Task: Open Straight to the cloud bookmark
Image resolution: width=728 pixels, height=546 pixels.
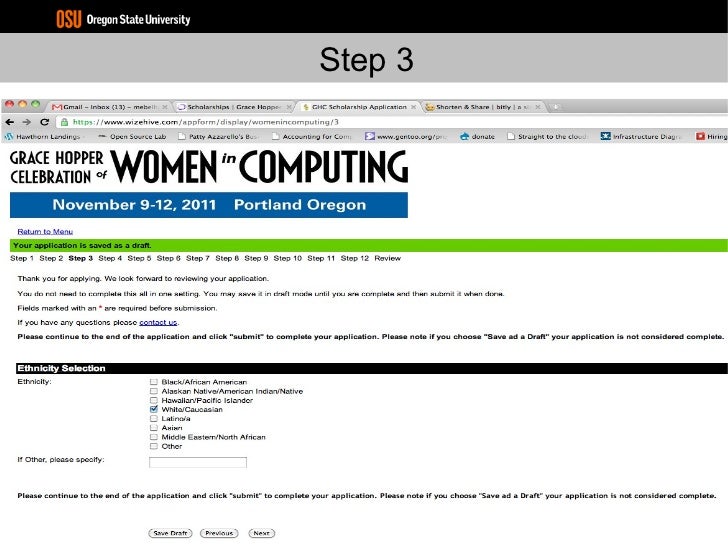Action: point(547,136)
